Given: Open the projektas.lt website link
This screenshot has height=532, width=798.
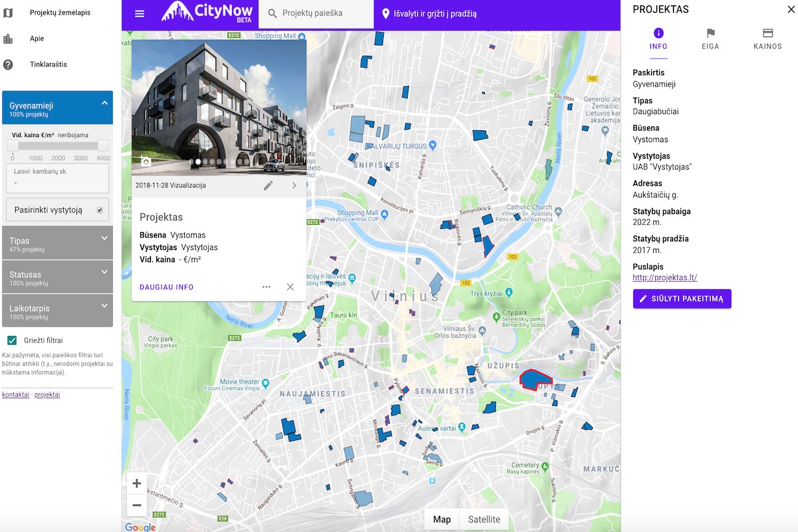Looking at the screenshot, I should pyautogui.click(x=665, y=278).
